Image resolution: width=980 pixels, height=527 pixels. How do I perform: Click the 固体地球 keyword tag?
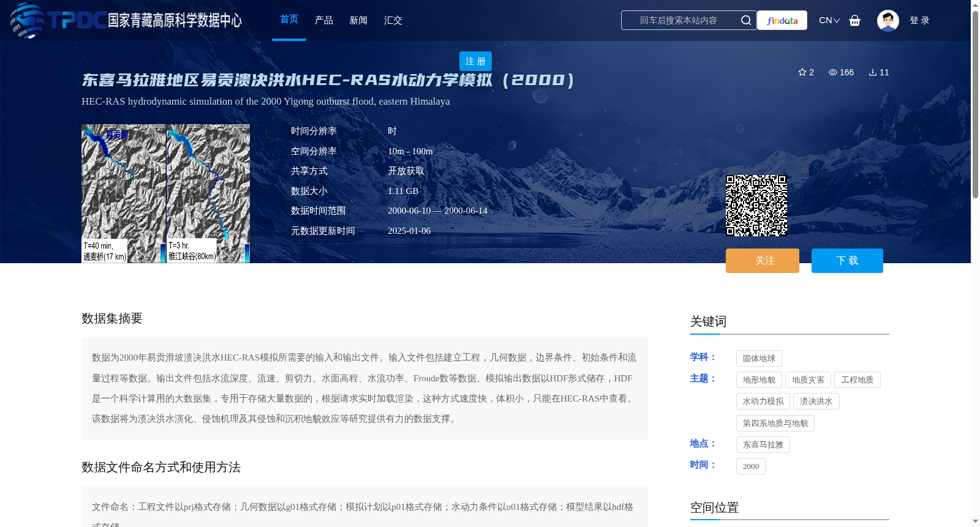759,359
